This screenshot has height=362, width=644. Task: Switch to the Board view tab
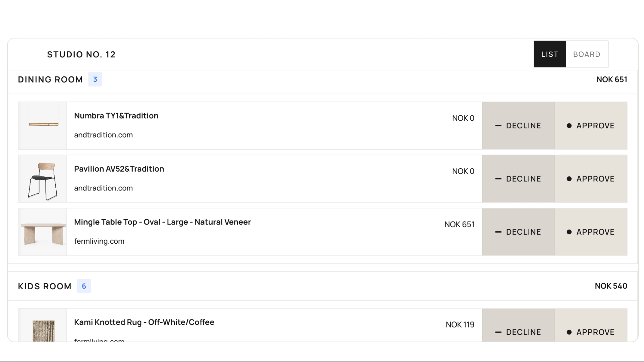click(x=587, y=54)
